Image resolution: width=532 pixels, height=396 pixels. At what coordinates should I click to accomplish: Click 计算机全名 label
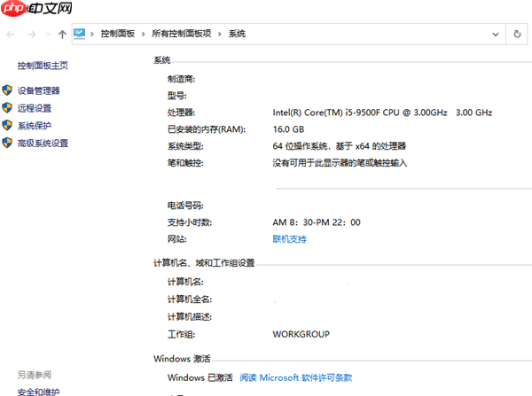[x=190, y=299]
